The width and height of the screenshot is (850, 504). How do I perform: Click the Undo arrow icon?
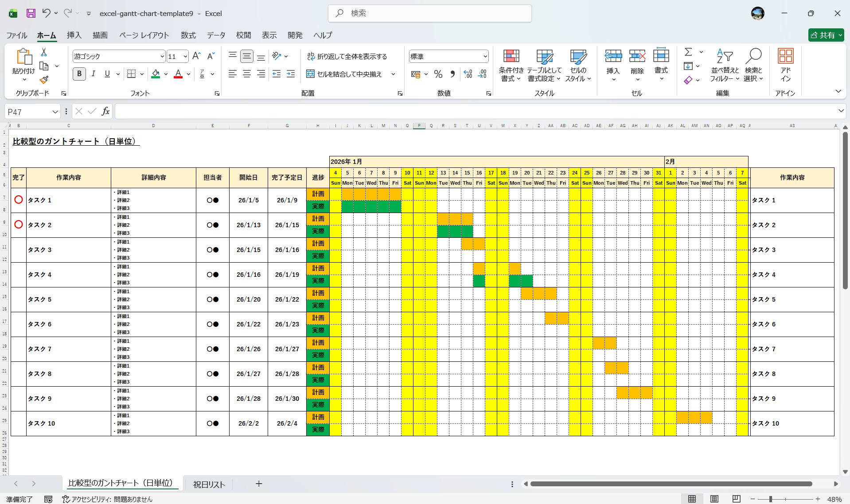(x=46, y=13)
